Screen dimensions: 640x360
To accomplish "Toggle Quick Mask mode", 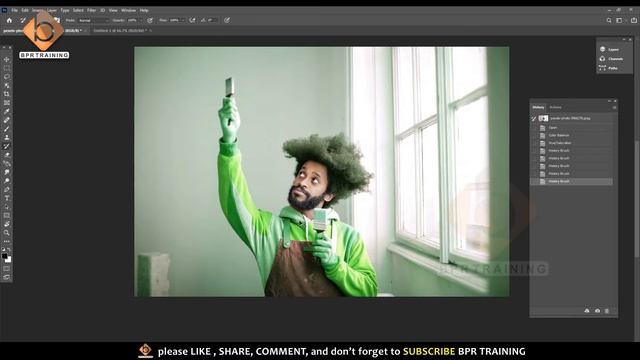I will click(x=7, y=269).
